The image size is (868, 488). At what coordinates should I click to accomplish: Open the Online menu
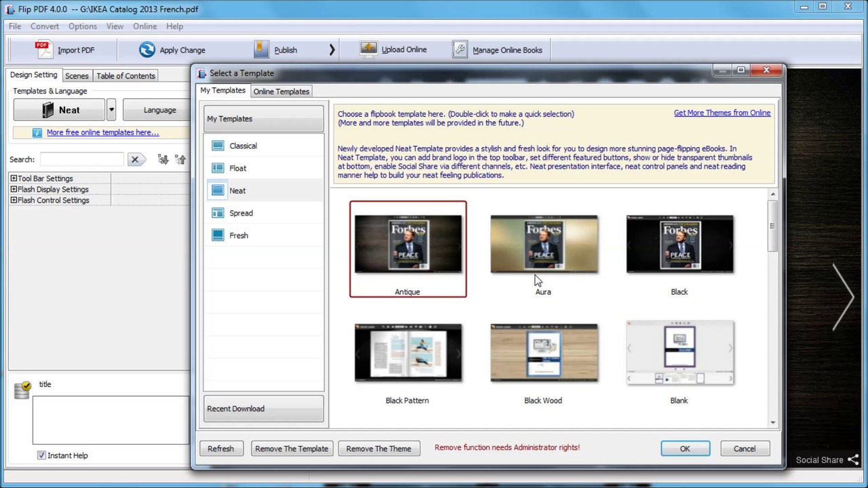145,26
